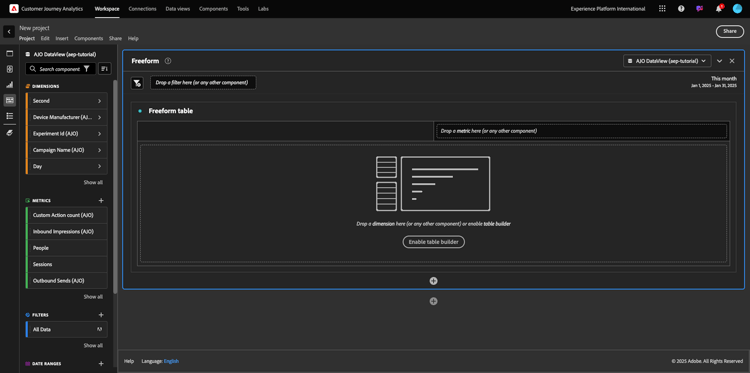Show all filters
This screenshot has width=750, height=373.
click(x=93, y=345)
